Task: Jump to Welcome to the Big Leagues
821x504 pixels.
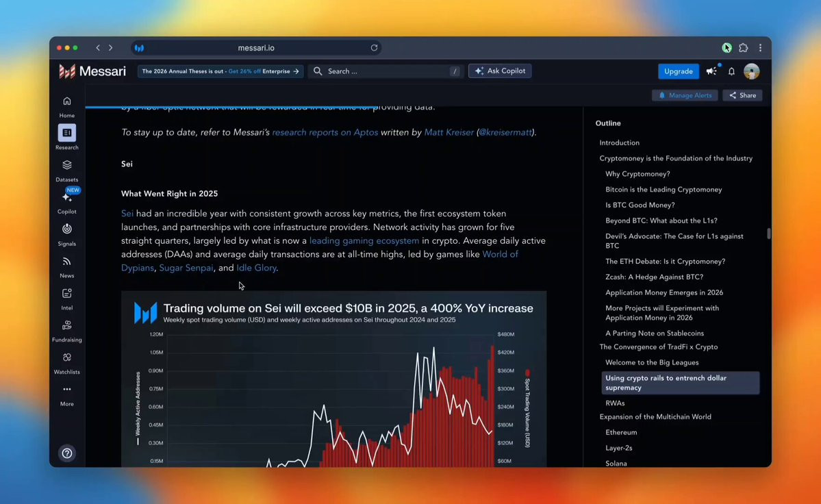Action: 651,363
